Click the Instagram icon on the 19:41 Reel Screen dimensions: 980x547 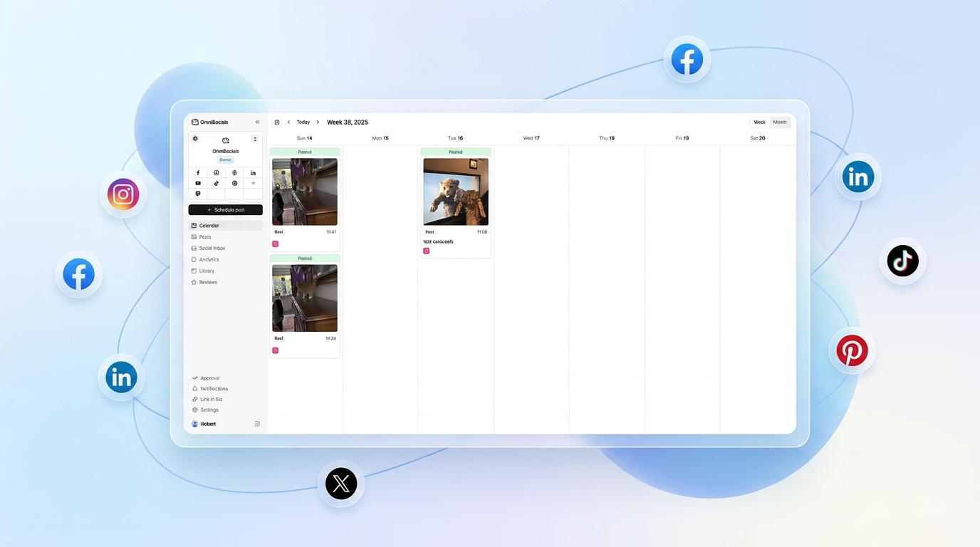[276, 244]
